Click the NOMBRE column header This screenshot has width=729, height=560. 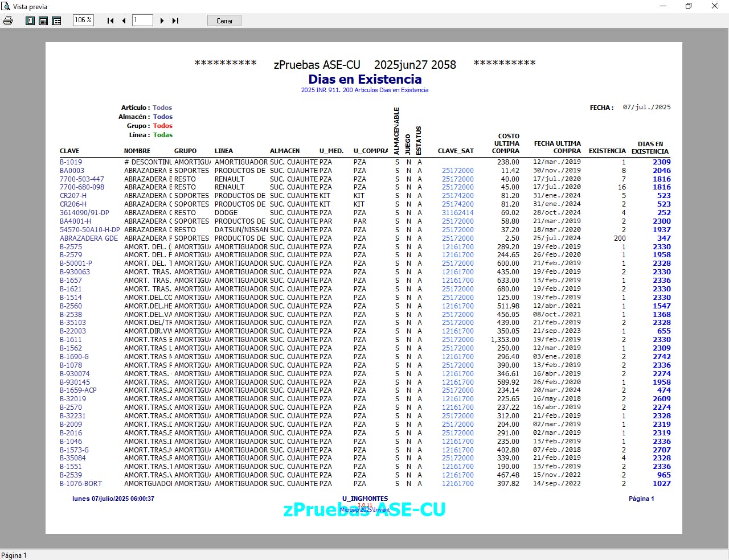click(x=137, y=151)
